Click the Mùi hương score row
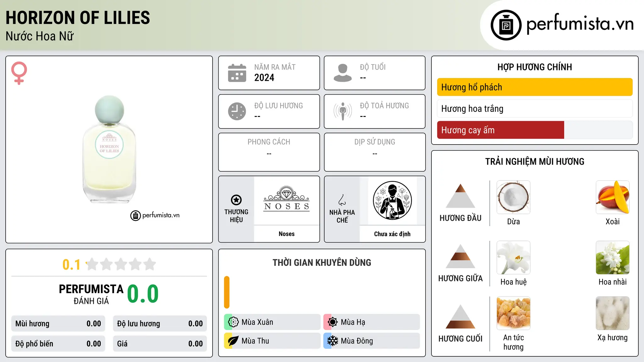This screenshot has height=362, width=644. click(x=58, y=324)
